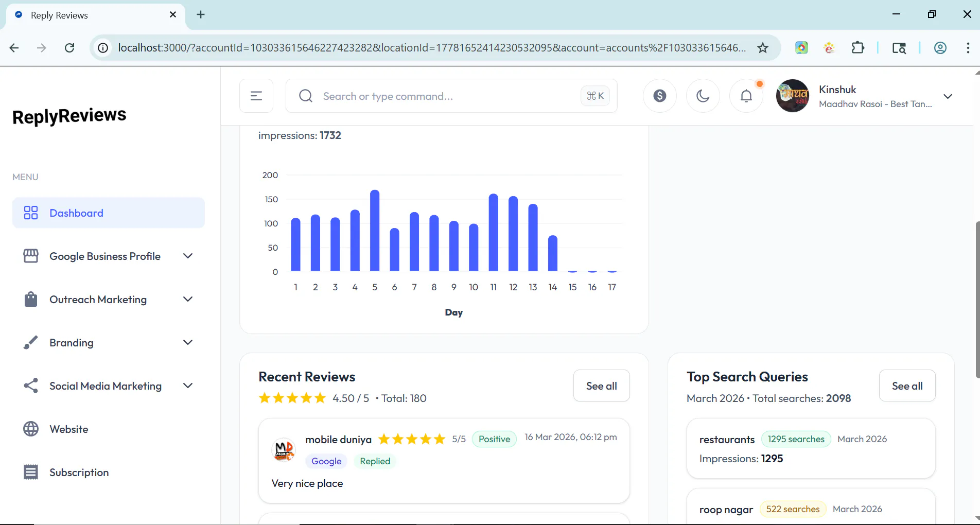Expand Google Business Profile chevron

[x=188, y=256]
